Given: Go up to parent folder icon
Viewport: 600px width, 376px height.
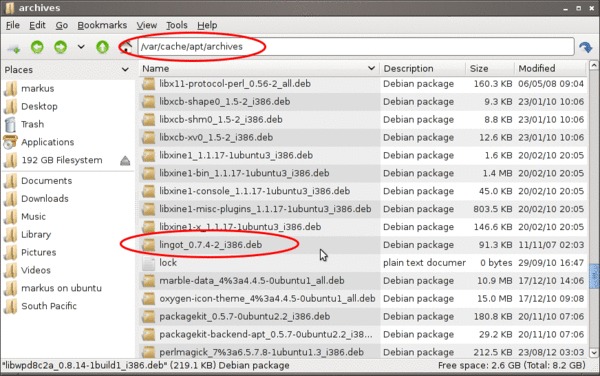Looking at the screenshot, I should pos(102,47).
